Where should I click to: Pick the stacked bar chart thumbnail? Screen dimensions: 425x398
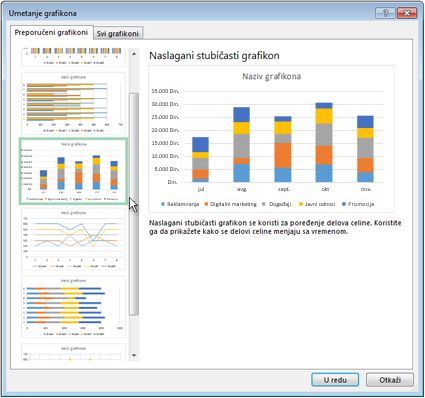[x=74, y=307]
